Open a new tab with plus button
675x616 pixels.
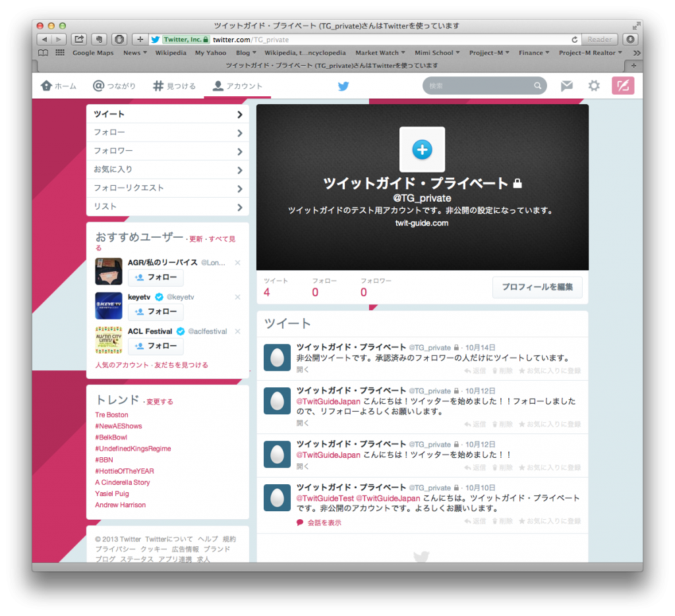point(633,66)
